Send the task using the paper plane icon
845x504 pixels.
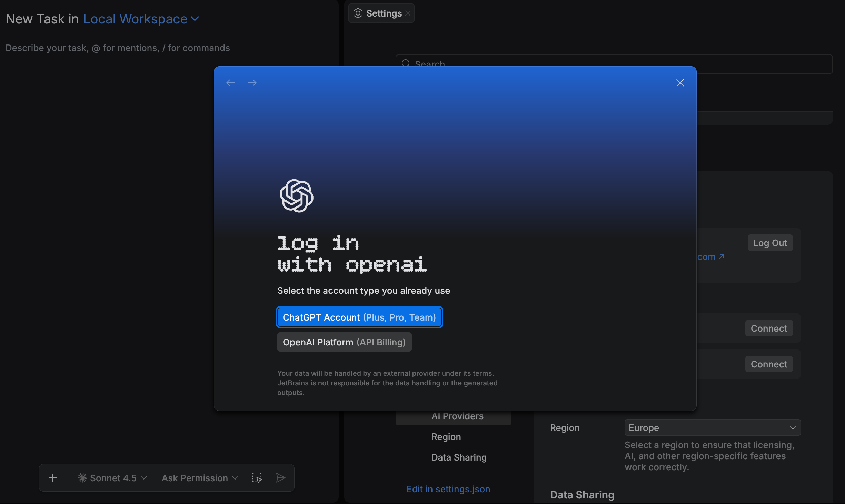click(280, 478)
